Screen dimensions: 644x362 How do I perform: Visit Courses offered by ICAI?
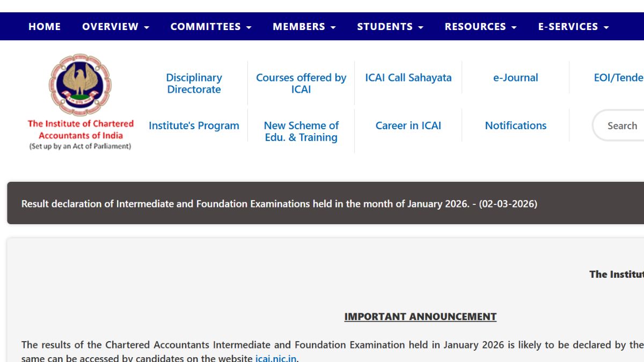[x=301, y=84]
